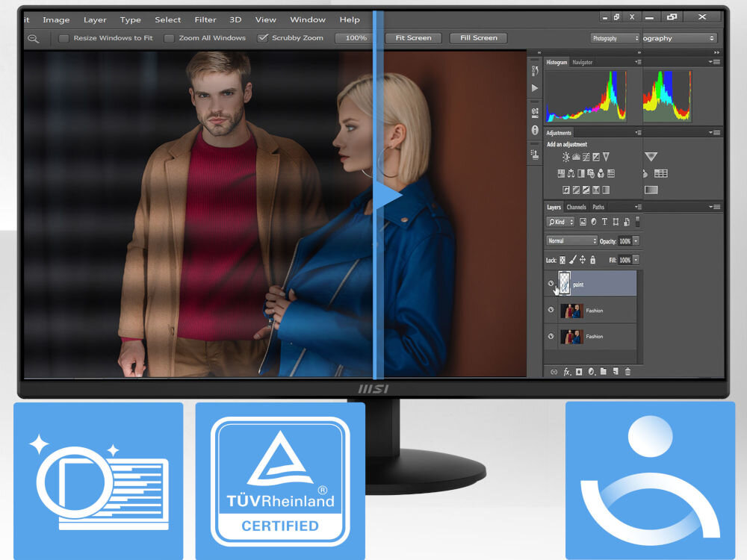Delete layer using the trash icon
This screenshot has width=747, height=560.
pyautogui.click(x=627, y=371)
